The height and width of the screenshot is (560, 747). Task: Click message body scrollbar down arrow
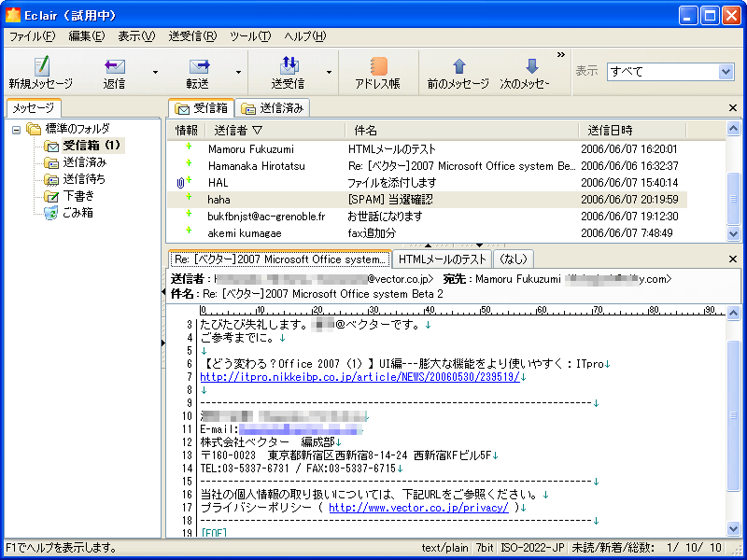tap(733, 527)
